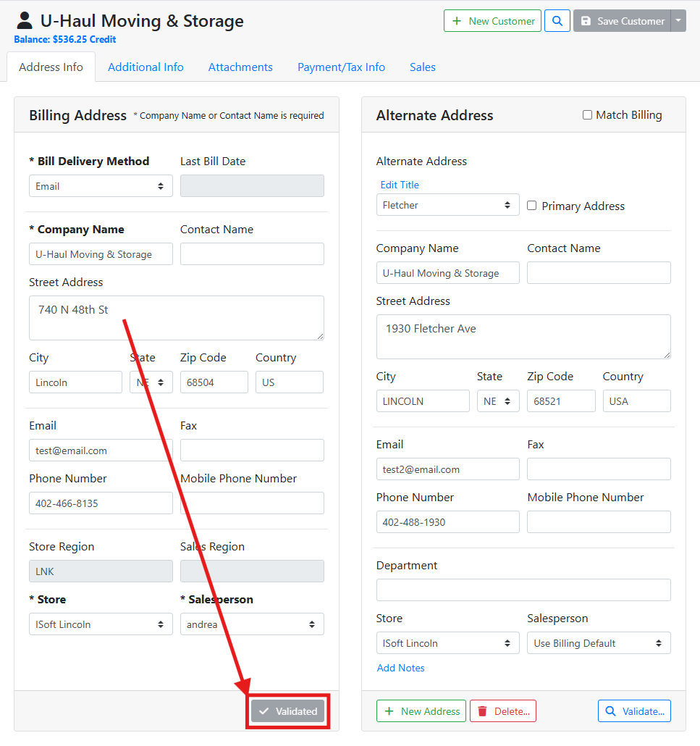Click the Save Customer button

tap(622, 21)
